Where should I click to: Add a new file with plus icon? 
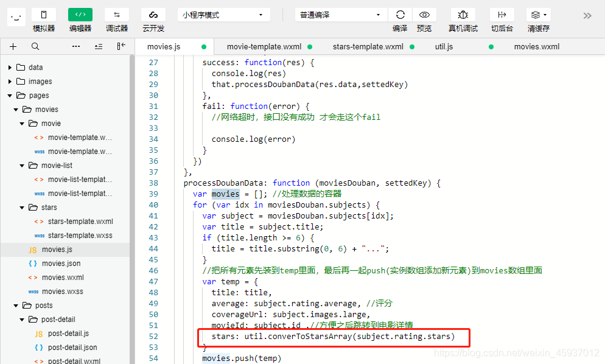(x=13, y=46)
